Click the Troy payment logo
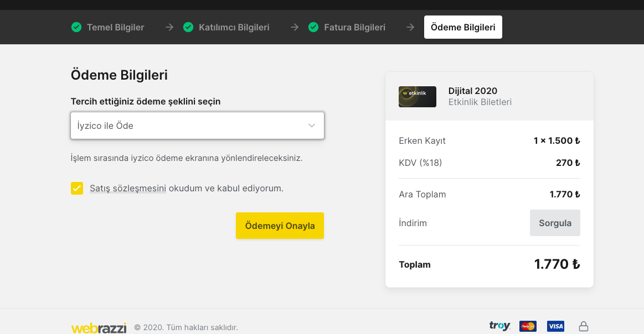 499,326
